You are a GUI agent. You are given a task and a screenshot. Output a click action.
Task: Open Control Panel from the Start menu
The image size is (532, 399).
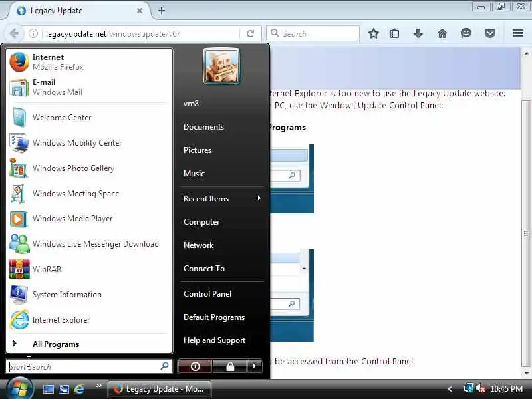207,294
